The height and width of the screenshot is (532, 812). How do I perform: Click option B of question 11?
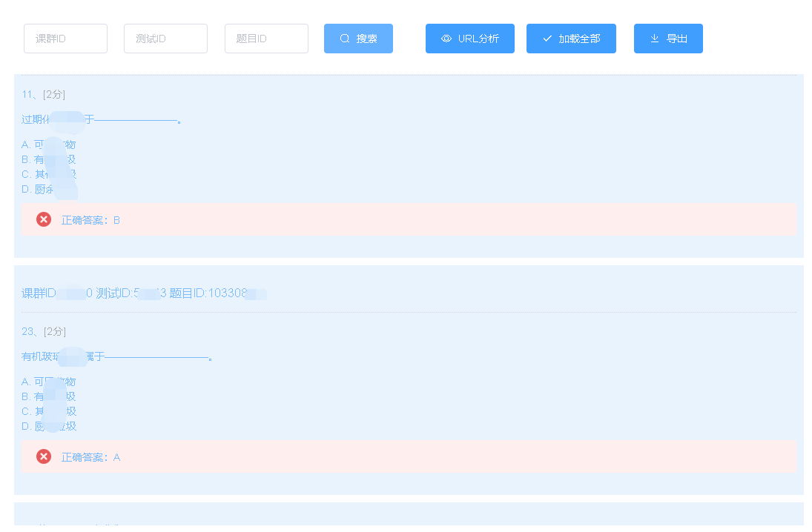coord(49,159)
